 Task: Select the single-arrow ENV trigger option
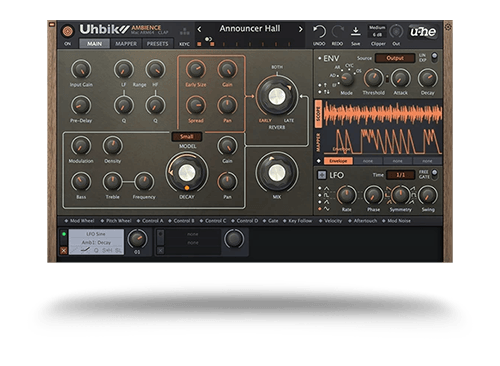tap(323, 85)
